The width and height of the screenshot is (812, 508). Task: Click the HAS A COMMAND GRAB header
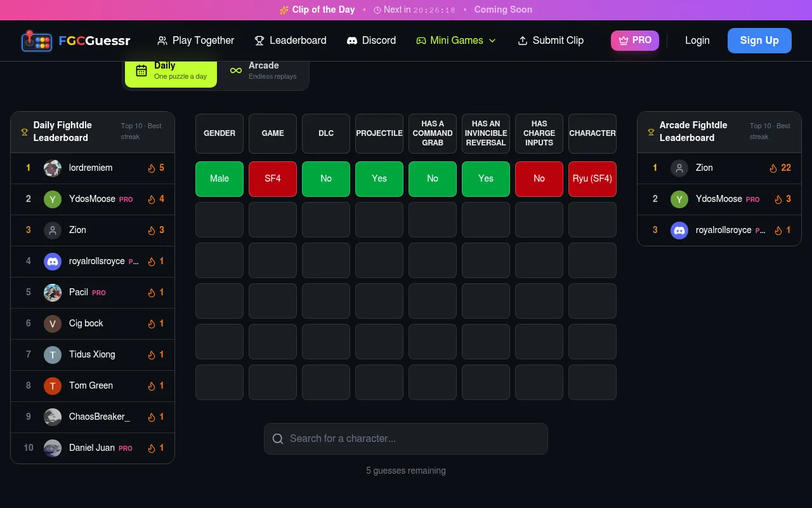[x=433, y=133]
